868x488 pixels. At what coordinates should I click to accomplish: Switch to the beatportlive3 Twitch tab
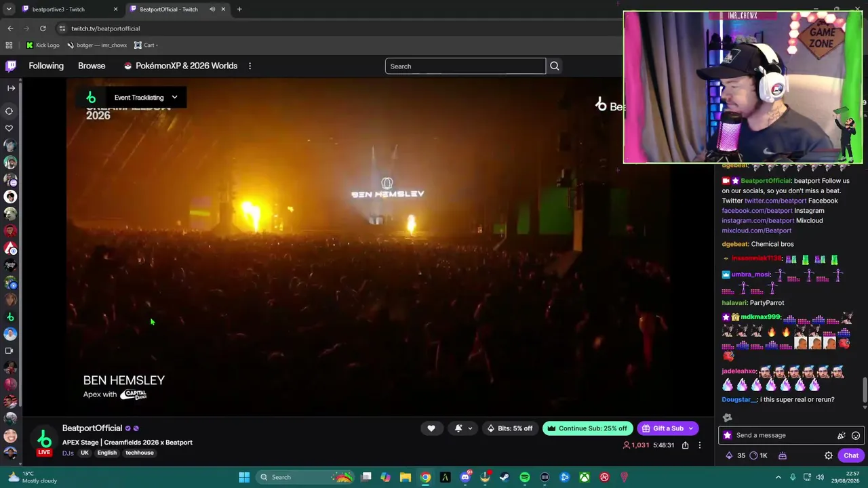[69, 9]
